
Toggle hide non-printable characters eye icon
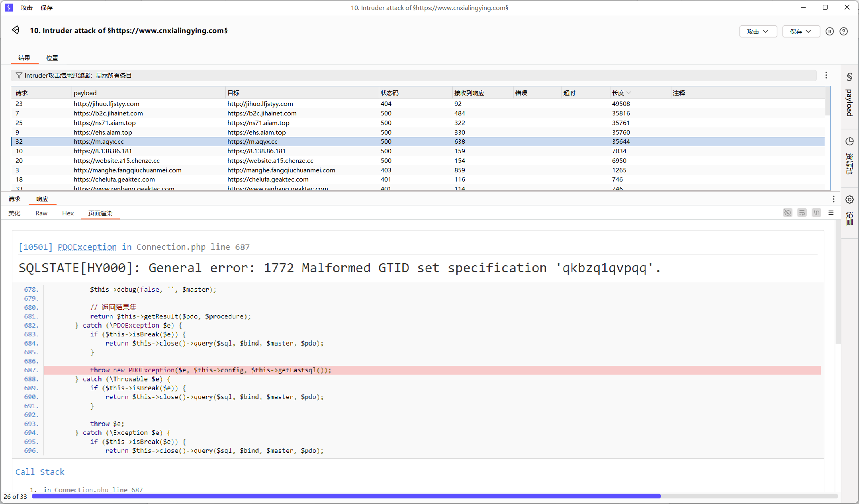pyautogui.click(x=787, y=213)
